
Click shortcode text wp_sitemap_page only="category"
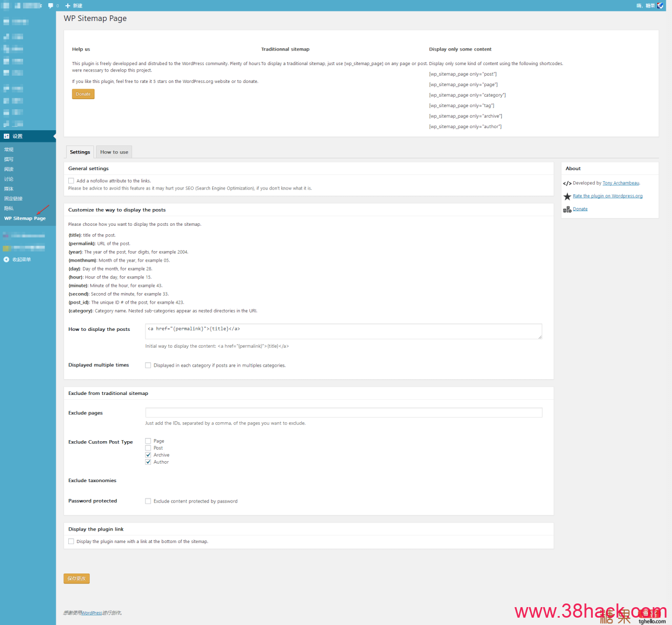467,95
